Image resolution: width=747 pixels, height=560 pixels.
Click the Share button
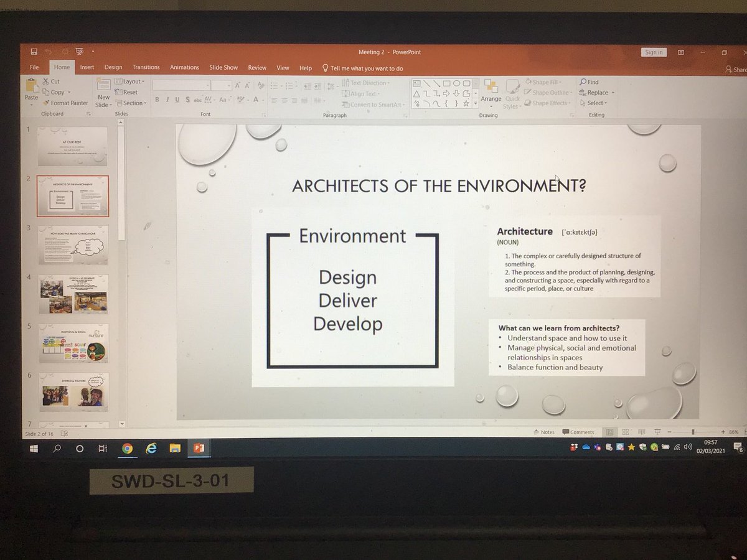[736, 70]
